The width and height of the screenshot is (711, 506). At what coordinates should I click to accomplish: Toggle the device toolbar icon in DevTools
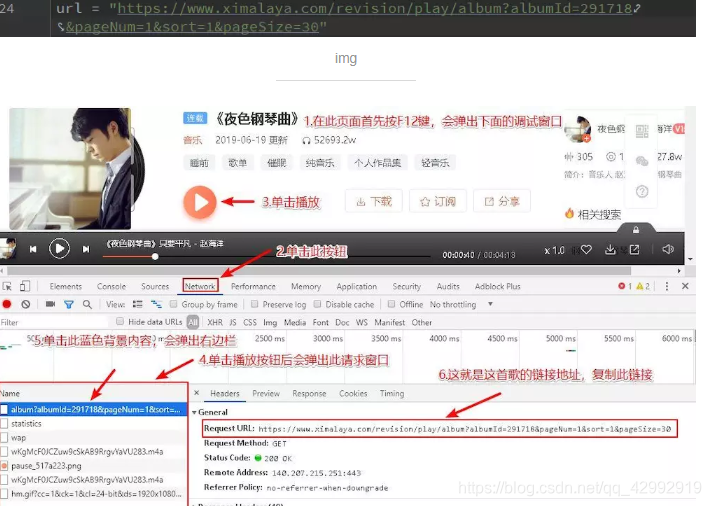pyautogui.click(x=24, y=286)
